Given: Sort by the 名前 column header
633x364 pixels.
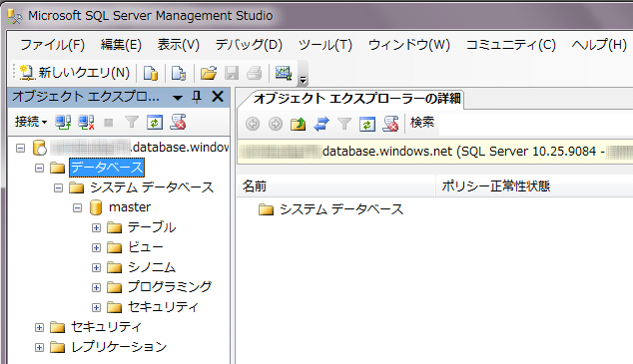Looking at the screenshot, I should (x=335, y=185).
